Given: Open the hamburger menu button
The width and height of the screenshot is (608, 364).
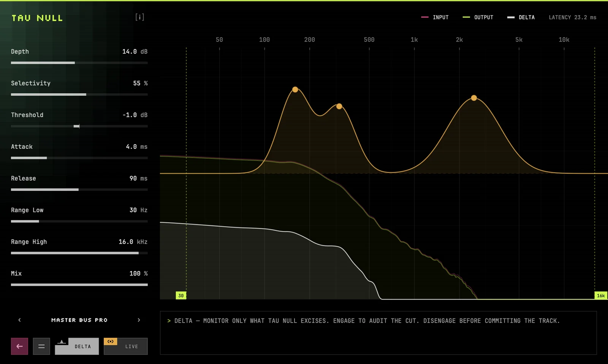Looking at the screenshot, I should [41, 346].
